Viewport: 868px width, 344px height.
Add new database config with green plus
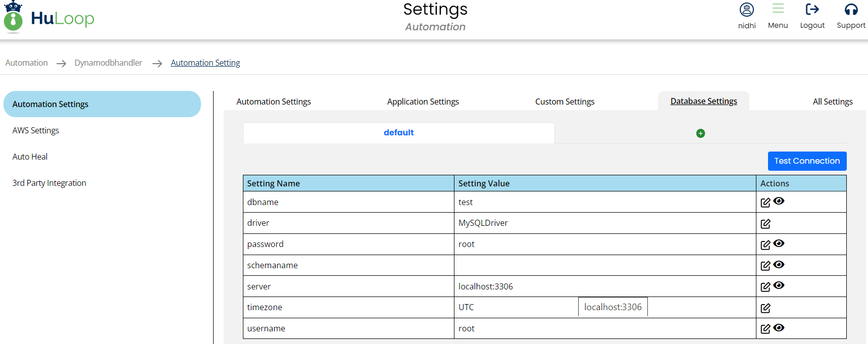(700, 133)
